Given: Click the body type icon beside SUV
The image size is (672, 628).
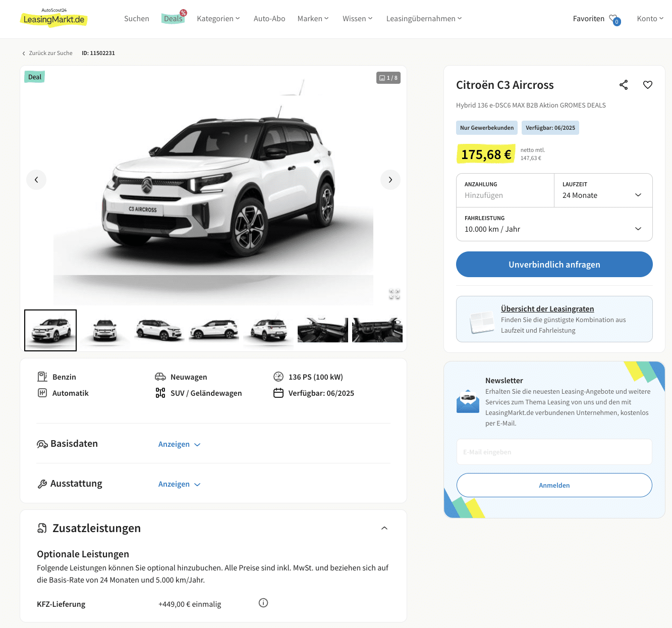Looking at the screenshot, I should (x=160, y=393).
